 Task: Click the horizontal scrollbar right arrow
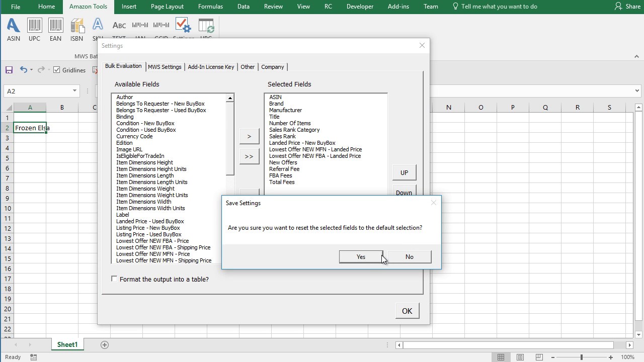coord(629,345)
